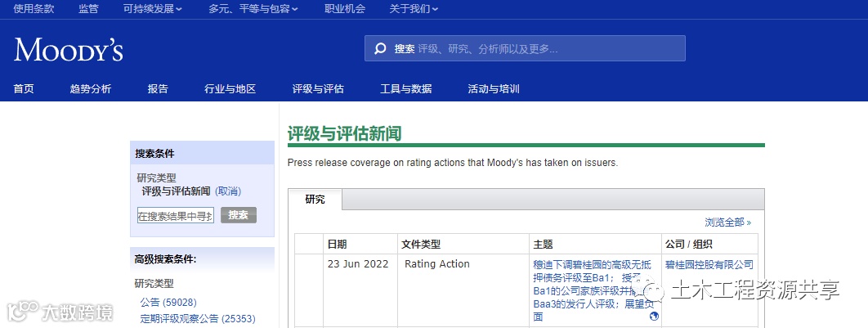Click the search magnifier icon
This screenshot has width=868, height=328.
(380, 49)
